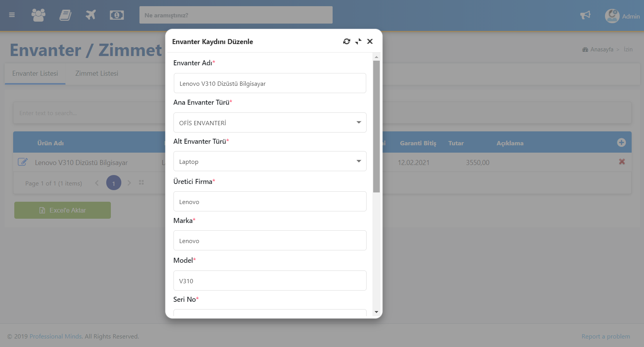This screenshot has height=347, width=644.
Task: Close the Envanter Kaydını Düzenle dialog
Action: click(x=370, y=41)
